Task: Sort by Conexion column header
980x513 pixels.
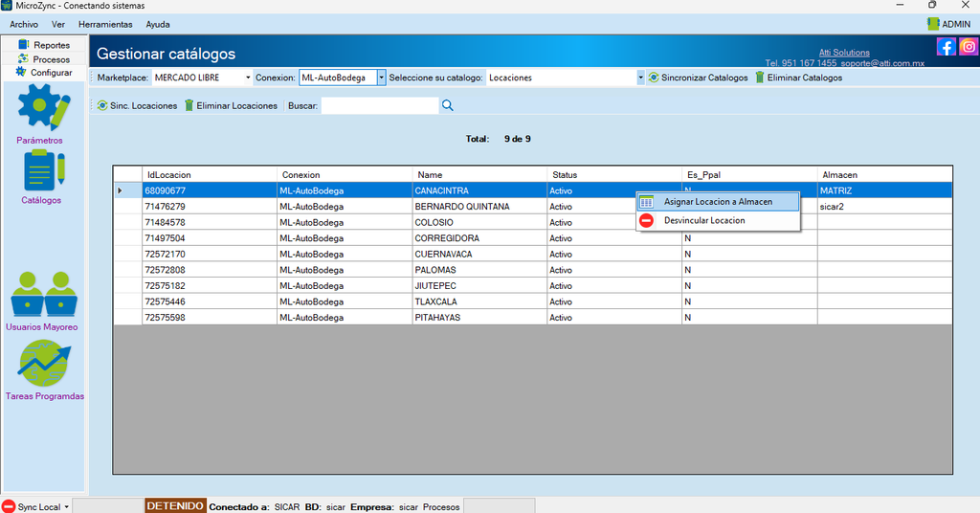Action: tap(345, 175)
